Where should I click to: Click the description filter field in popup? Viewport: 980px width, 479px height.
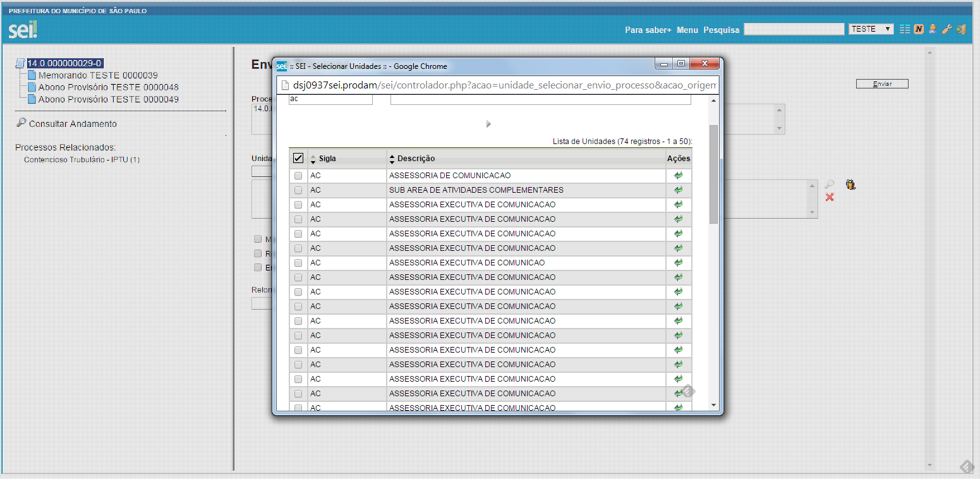(541, 100)
